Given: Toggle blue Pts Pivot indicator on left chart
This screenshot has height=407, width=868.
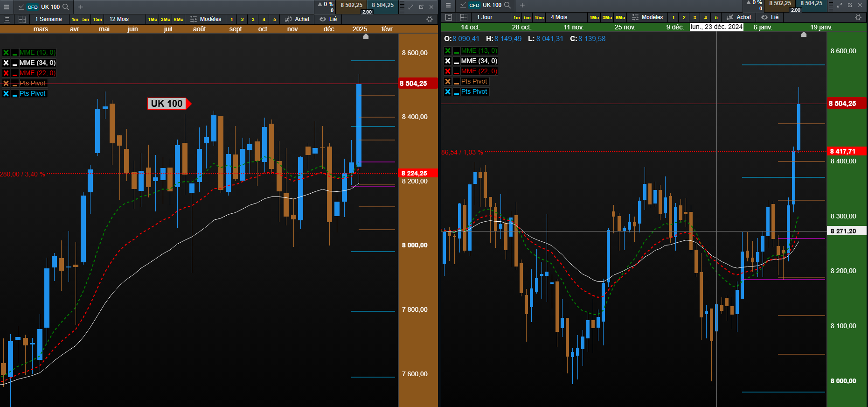Looking at the screenshot, I should 6,93.
